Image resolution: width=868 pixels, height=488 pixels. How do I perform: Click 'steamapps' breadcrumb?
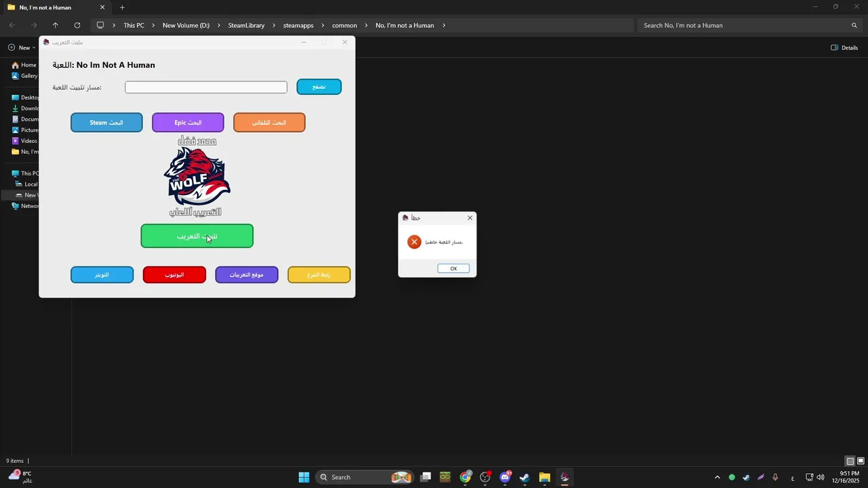(x=298, y=25)
